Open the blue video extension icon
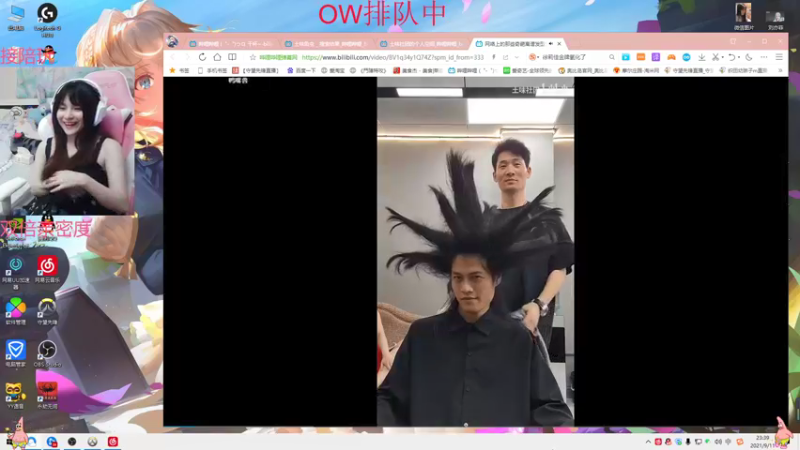 pos(626,57)
